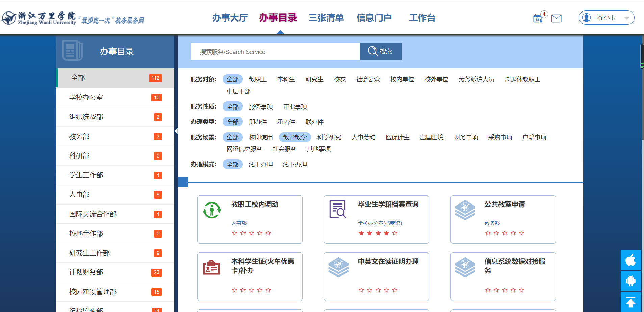Select 教职工 service target filter
The width and height of the screenshot is (644, 312).
258,79
